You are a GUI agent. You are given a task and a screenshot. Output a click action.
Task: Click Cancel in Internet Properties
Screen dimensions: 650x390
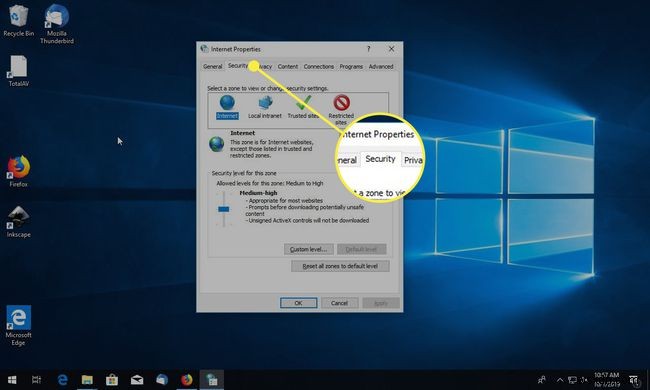click(x=340, y=303)
